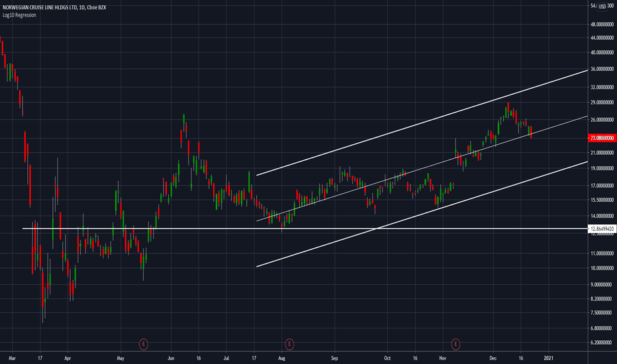Screen dimensions: 617x364
Task: Click the 16 label between Dec and 2021
Action: [x=521, y=358]
